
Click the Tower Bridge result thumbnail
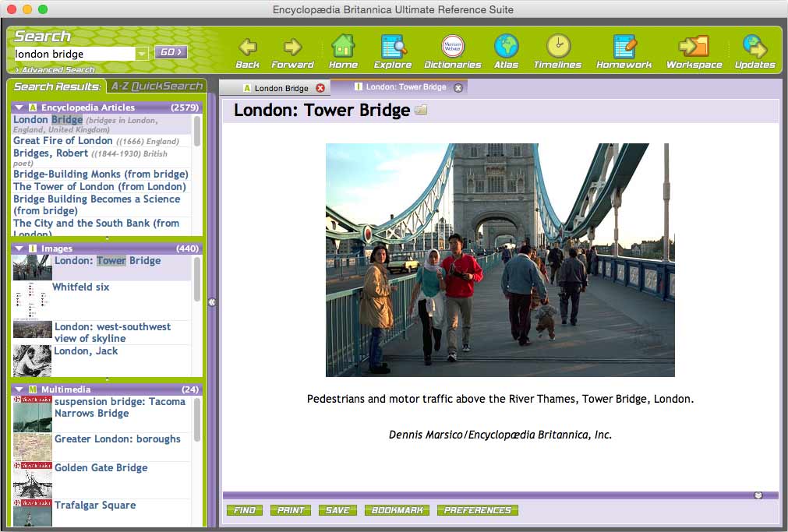[32, 268]
